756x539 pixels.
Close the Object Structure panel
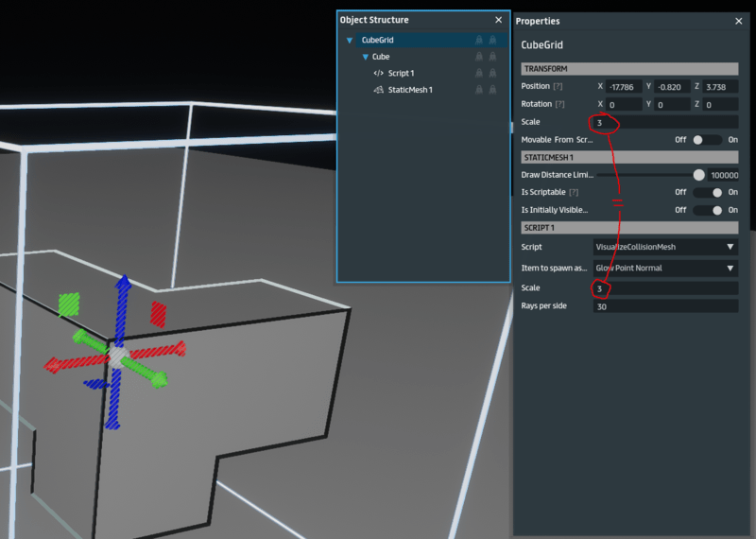(499, 20)
